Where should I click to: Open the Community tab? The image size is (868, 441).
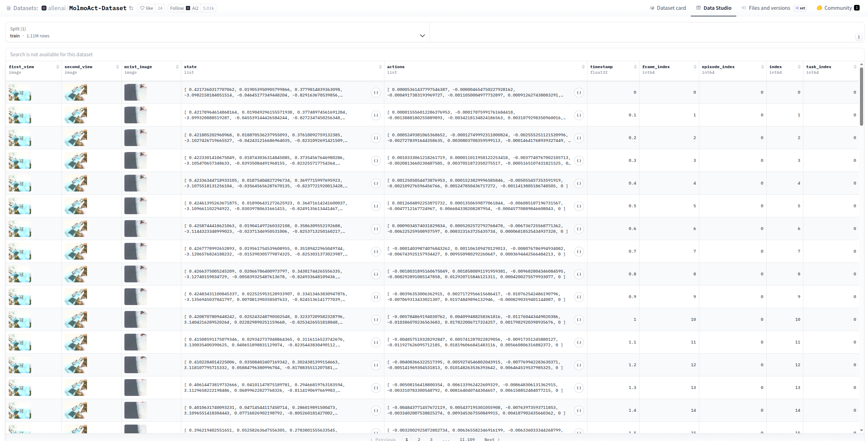tap(837, 8)
